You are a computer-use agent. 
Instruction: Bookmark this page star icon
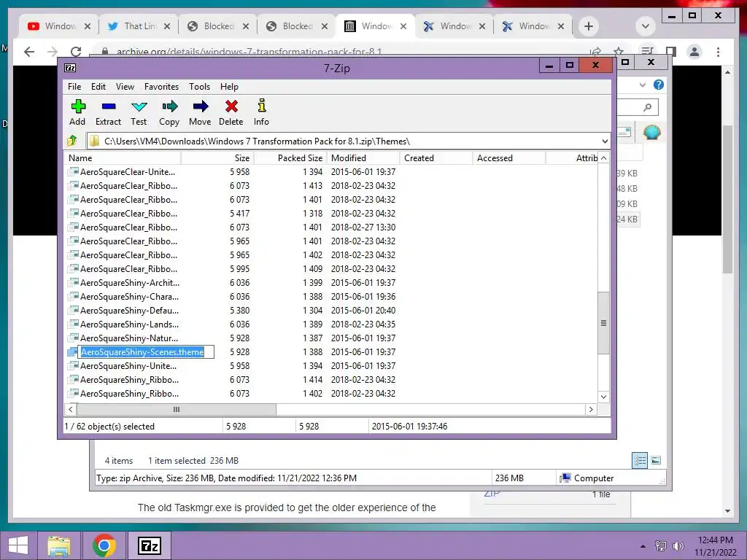point(619,52)
